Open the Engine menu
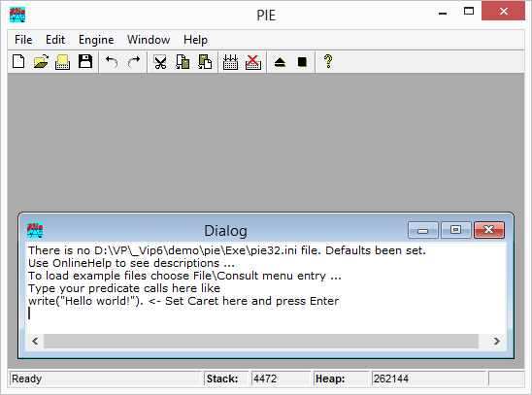Image resolution: width=532 pixels, height=395 pixels. click(96, 40)
